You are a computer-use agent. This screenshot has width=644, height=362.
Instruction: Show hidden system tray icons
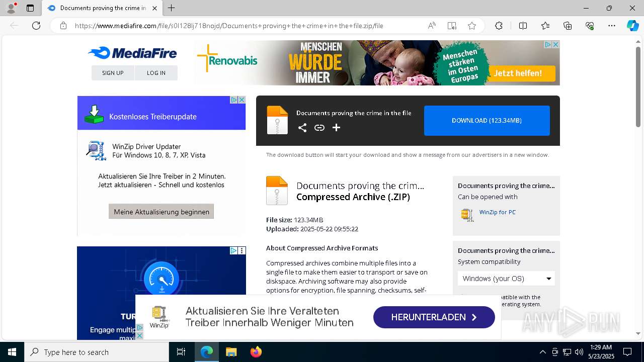[542, 352]
